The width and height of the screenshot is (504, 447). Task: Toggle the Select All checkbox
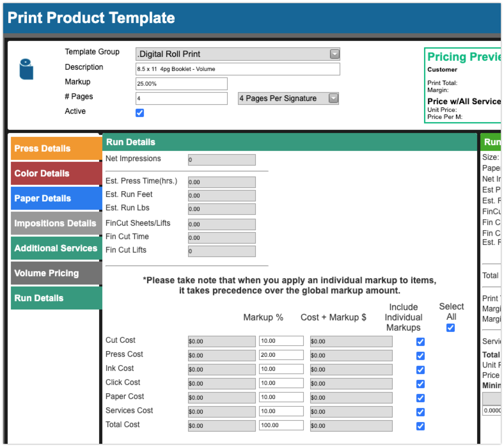point(451,328)
